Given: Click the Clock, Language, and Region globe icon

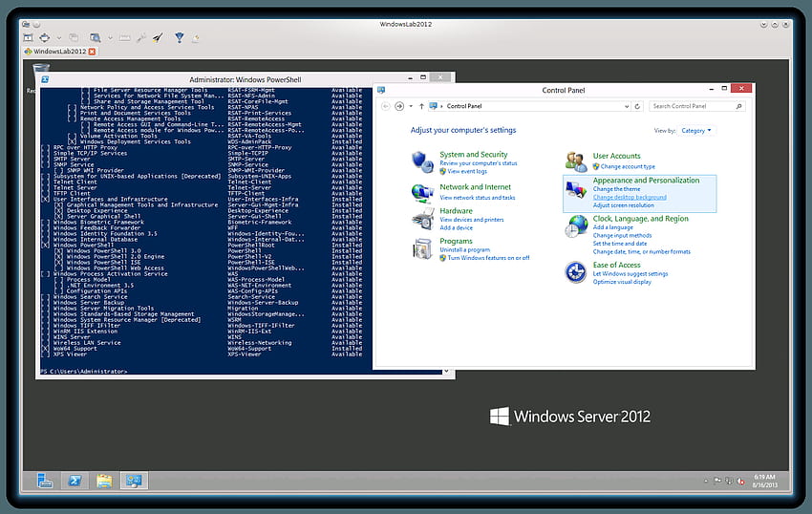Looking at the screenshot, I should coord(576,227).
